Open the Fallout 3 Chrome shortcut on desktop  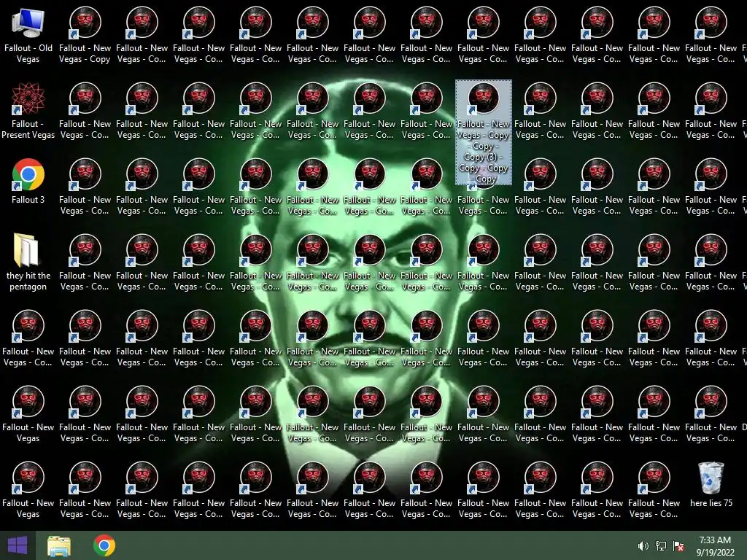tap(28, 181)
